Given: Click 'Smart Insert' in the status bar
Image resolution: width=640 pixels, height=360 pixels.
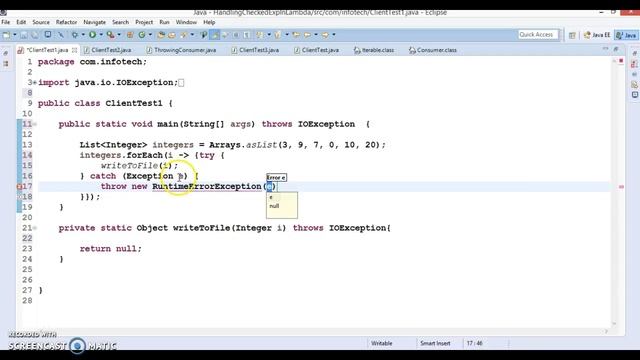Looking at the screenshot, I should [435, 343].
